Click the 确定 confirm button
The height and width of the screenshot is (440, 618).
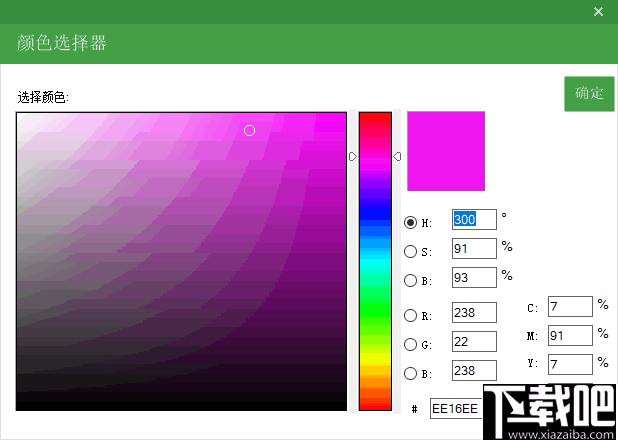tap(589, 94)
